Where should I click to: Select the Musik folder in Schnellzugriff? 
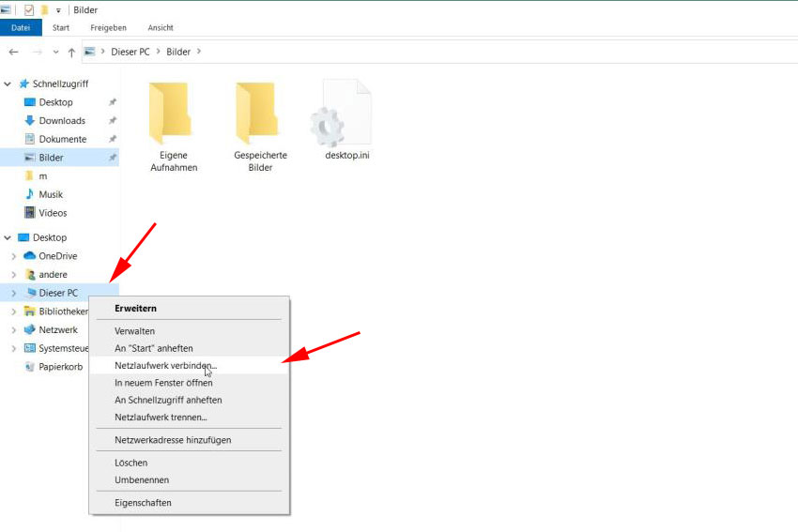tap(51, 194)
